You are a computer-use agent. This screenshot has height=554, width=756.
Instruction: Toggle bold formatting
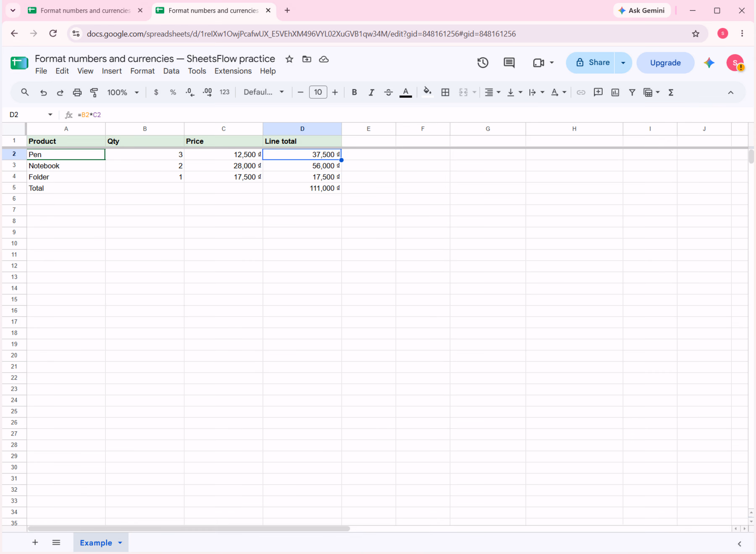354,92
